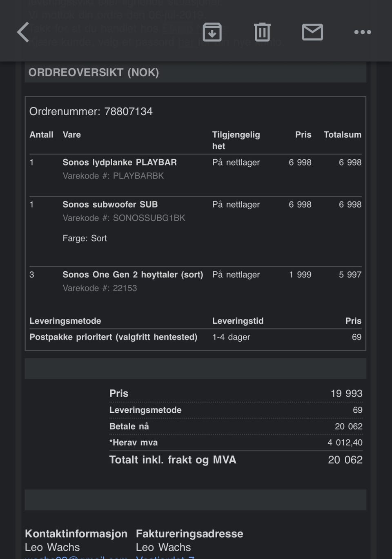Tap the Faktureringsadresse heading

click(x=189, y=534)
